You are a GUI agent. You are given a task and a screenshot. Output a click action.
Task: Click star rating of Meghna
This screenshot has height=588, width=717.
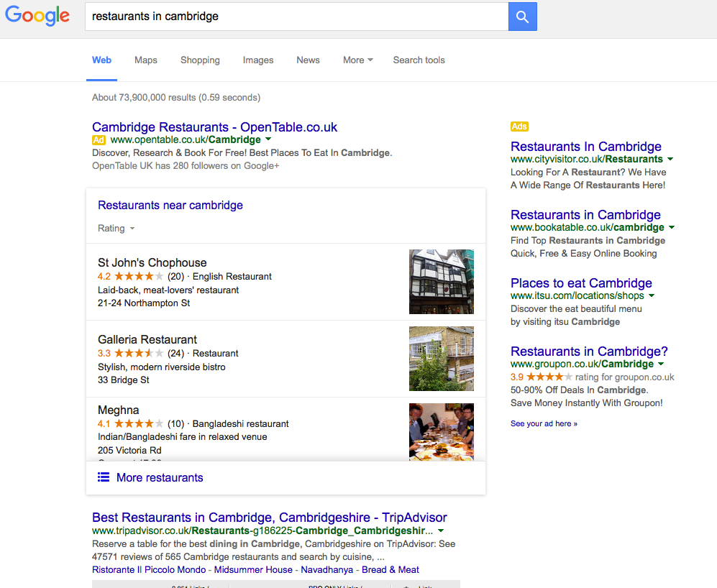139,423
